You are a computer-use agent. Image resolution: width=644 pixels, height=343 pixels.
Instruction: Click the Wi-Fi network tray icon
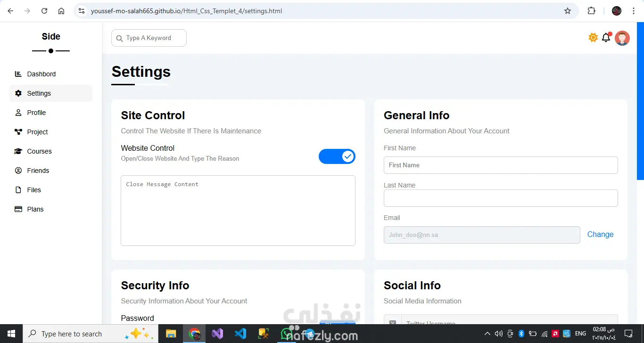(x=545, y=334)
